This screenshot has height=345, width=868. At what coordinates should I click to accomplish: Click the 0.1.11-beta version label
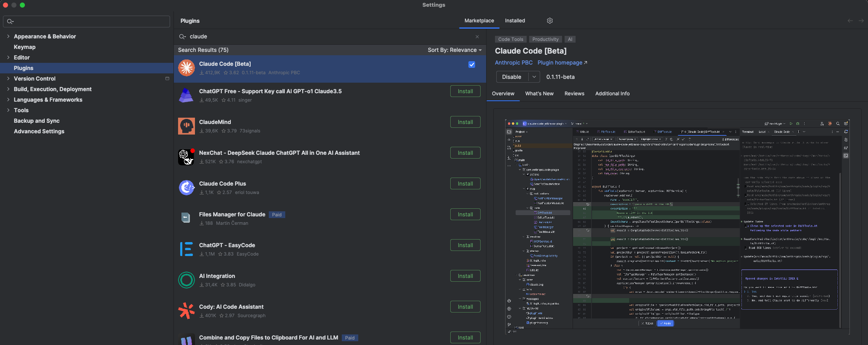560,77
